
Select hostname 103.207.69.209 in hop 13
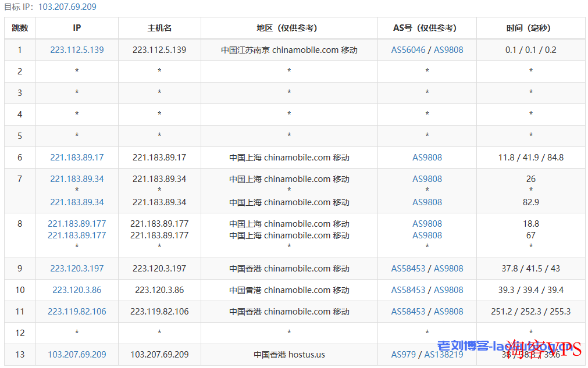point(159,355)
